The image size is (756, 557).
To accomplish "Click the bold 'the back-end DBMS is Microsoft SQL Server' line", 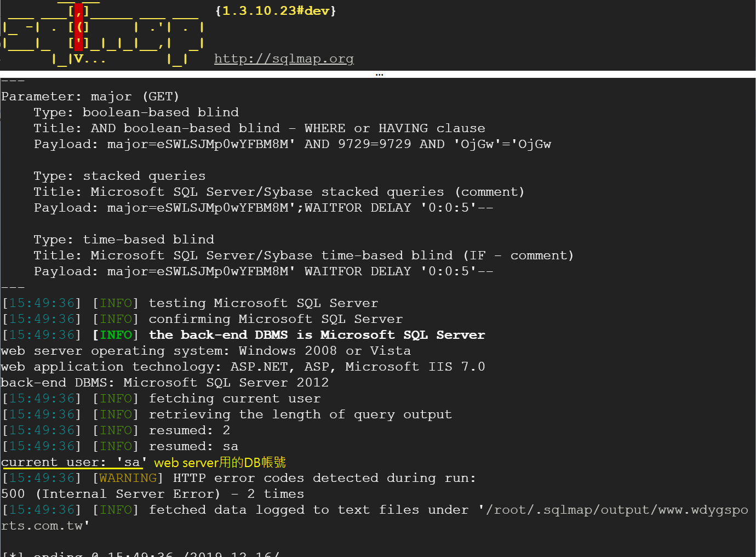I will tap(244, 335).
